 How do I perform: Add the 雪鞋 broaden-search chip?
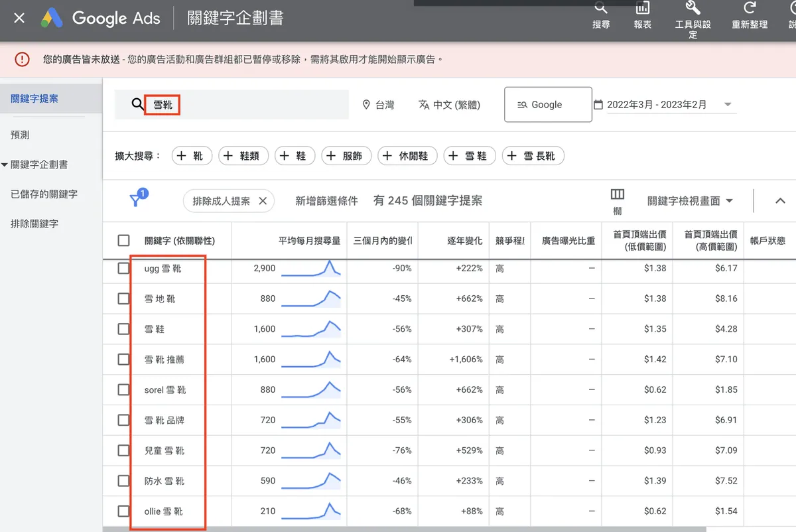click(x=470, y=156)
